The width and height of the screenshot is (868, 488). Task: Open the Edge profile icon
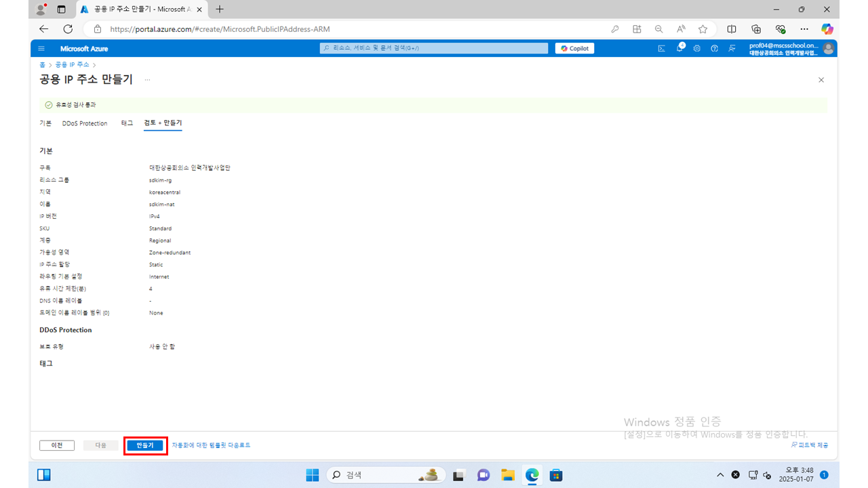click(x=41, y=9)
